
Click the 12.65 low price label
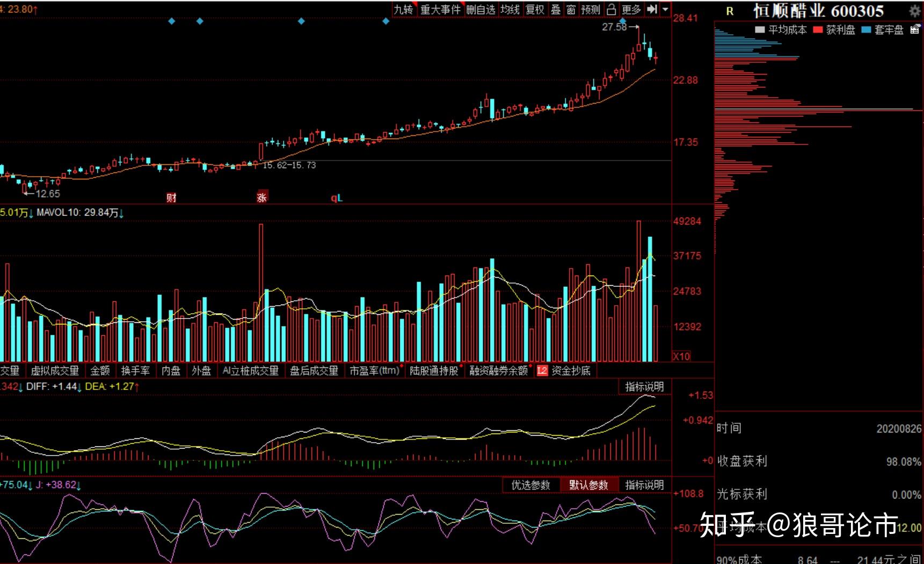(48, 194)
